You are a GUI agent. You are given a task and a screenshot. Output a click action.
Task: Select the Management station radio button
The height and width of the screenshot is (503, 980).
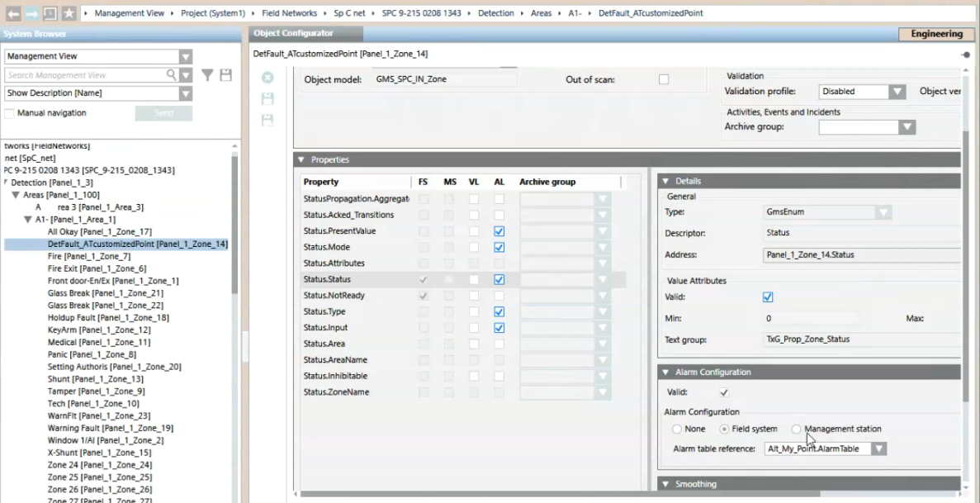coord(796,429)
